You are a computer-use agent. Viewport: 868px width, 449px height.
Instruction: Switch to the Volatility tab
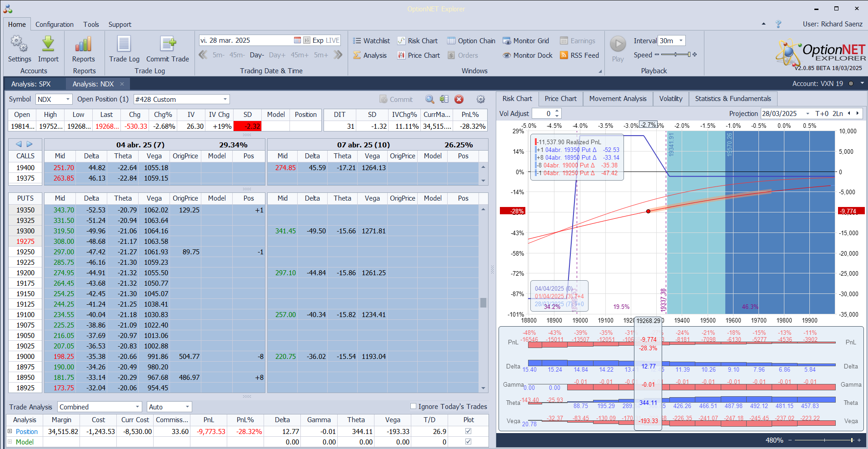671,99
